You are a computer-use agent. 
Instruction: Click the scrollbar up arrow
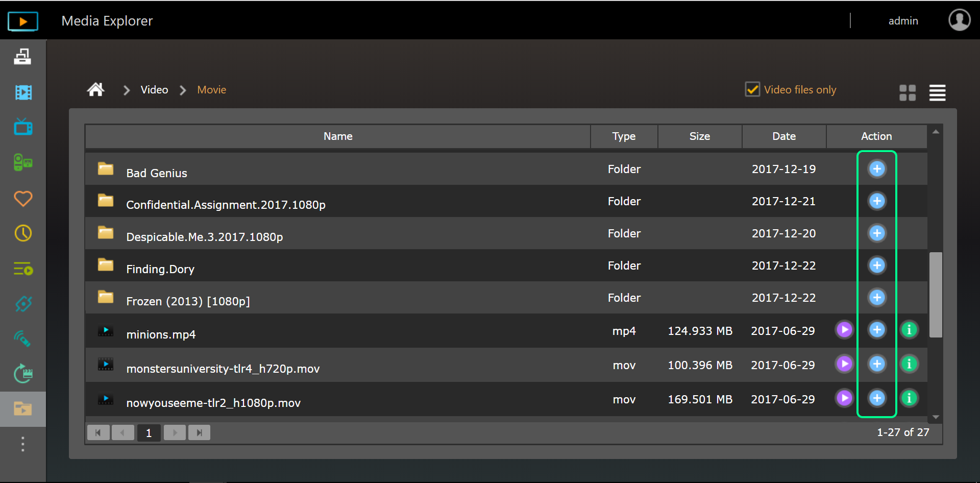[936, 132]
